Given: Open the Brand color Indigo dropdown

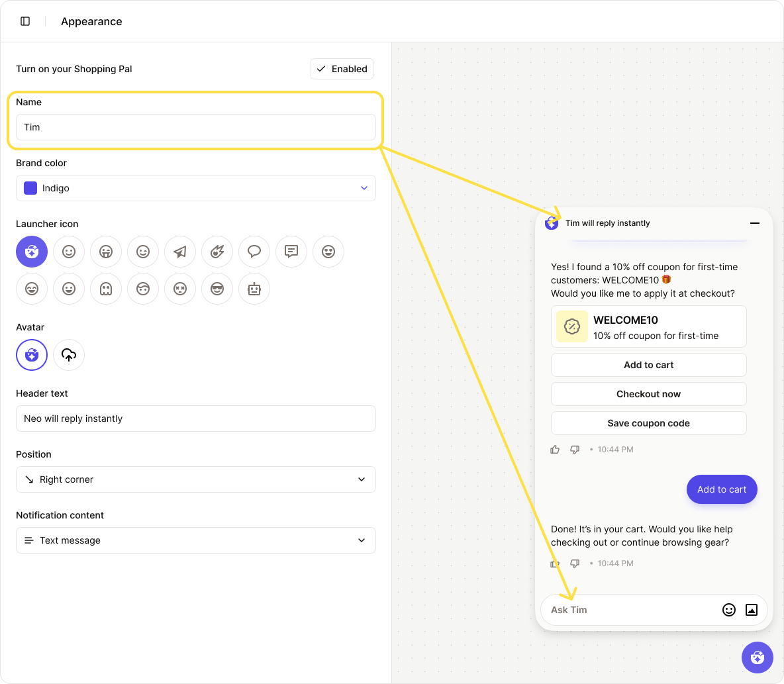Looking at the screenshot, I should click(196, 188).
